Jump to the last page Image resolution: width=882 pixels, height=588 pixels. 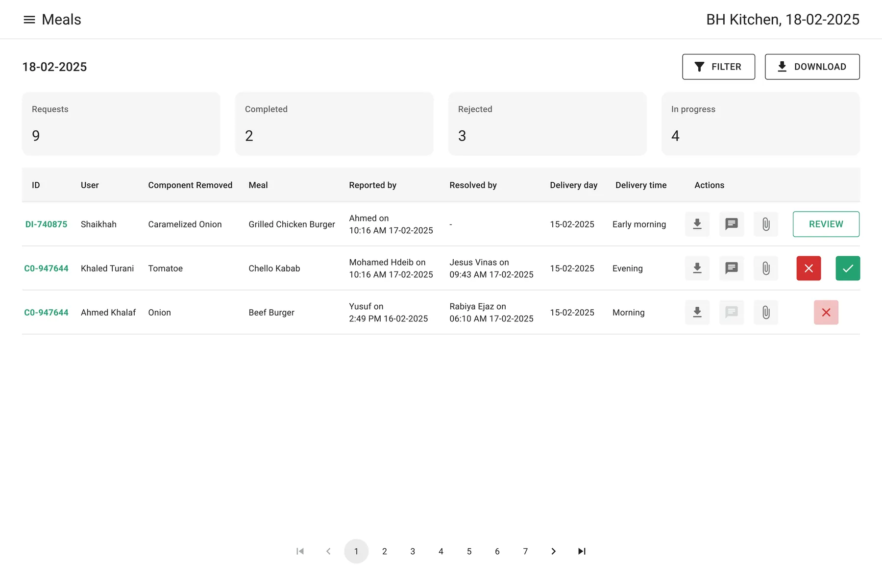(582, 551)
